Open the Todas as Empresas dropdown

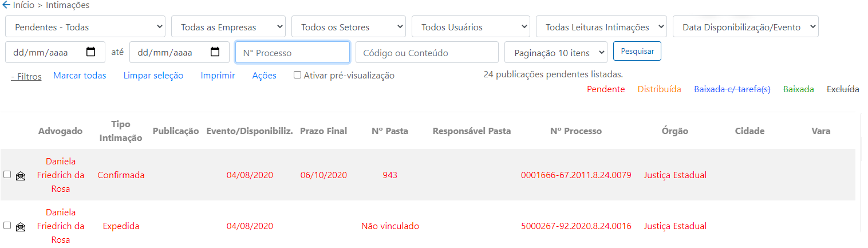tap(228, 27)
